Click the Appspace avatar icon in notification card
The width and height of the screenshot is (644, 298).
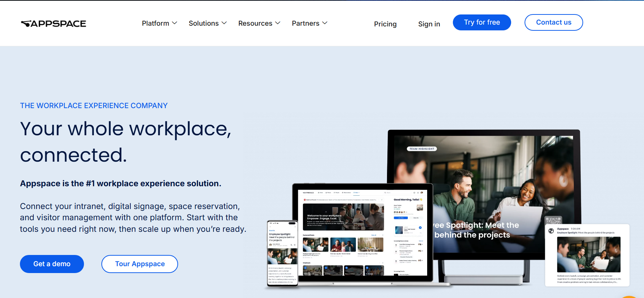551,231
